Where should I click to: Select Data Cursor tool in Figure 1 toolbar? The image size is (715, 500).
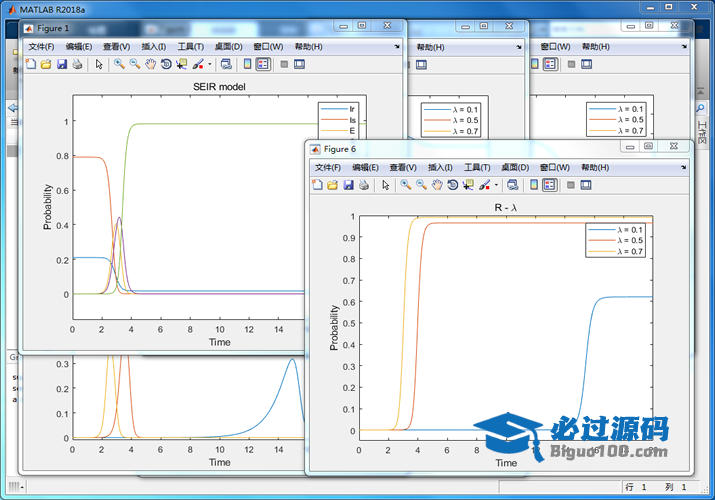181,64
